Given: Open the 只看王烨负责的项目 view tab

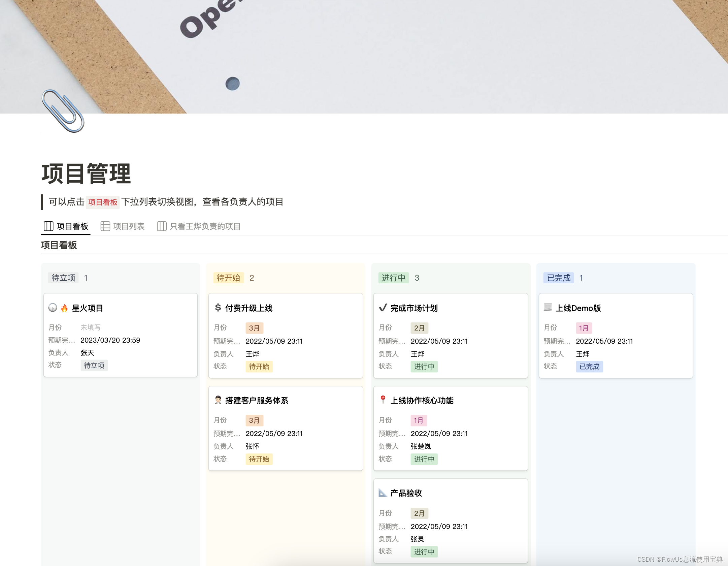Looking at the screenshot, I should point(199,226).
